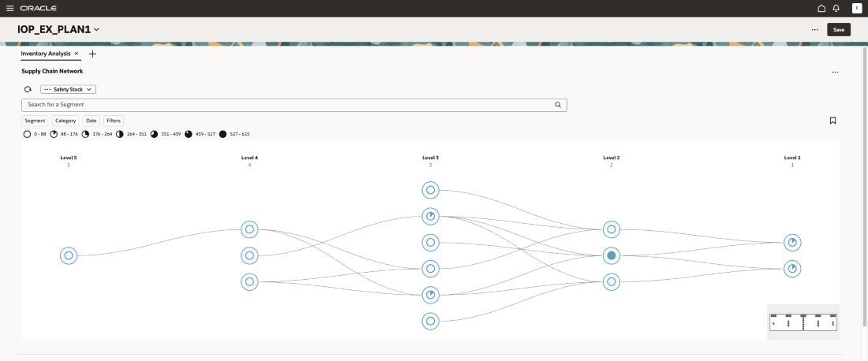Click the Oracle logo
This screenshot has width=868, height=361.
tap(38, 9)
